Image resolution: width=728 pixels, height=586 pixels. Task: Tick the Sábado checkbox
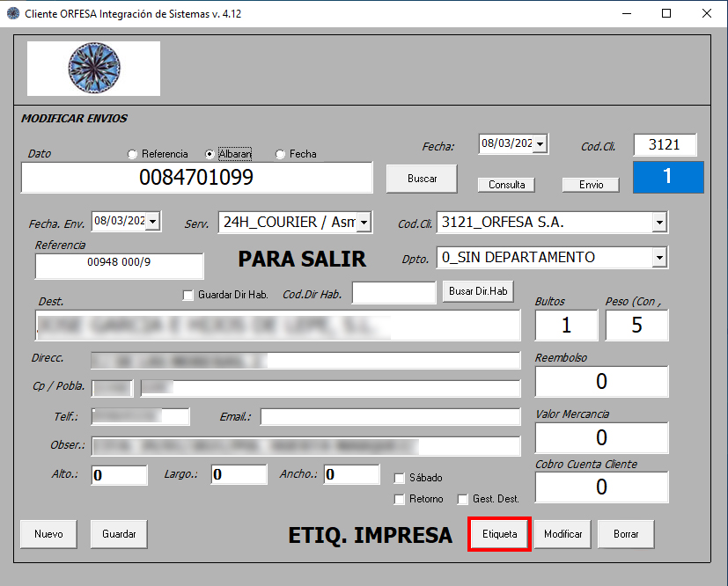point(400,478)
